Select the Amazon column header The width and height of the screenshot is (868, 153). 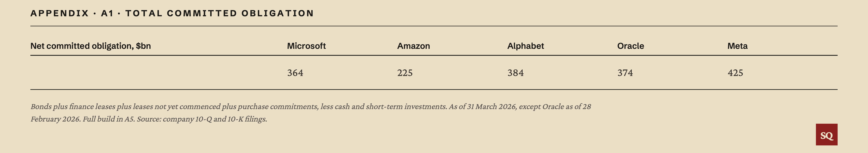pos(413,46)
